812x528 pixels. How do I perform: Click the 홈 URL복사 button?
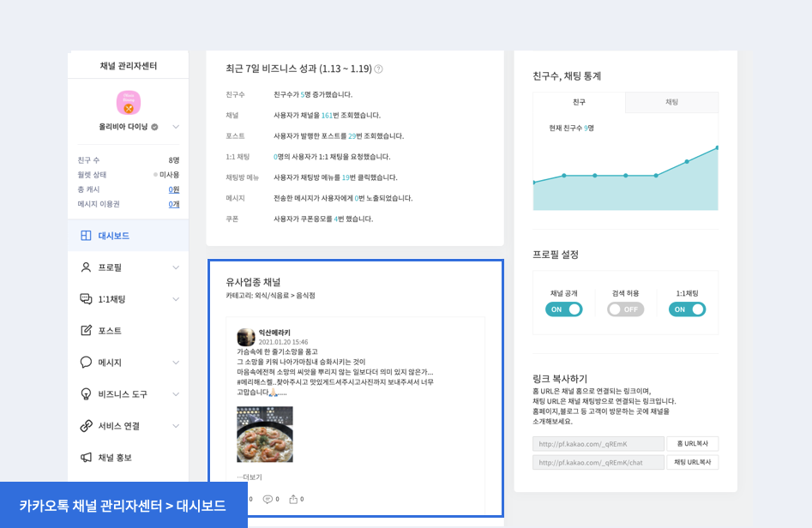pyautogui.click(x=692, y=444)
